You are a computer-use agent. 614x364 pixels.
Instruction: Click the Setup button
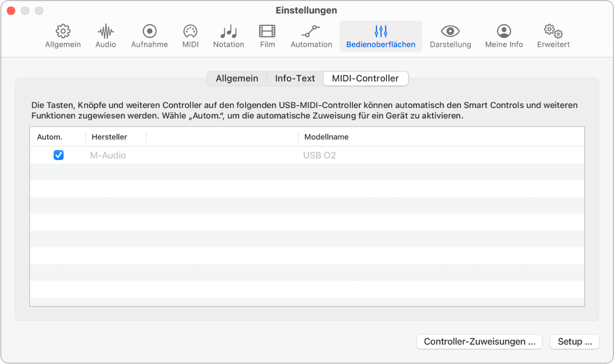click(575, 342)
